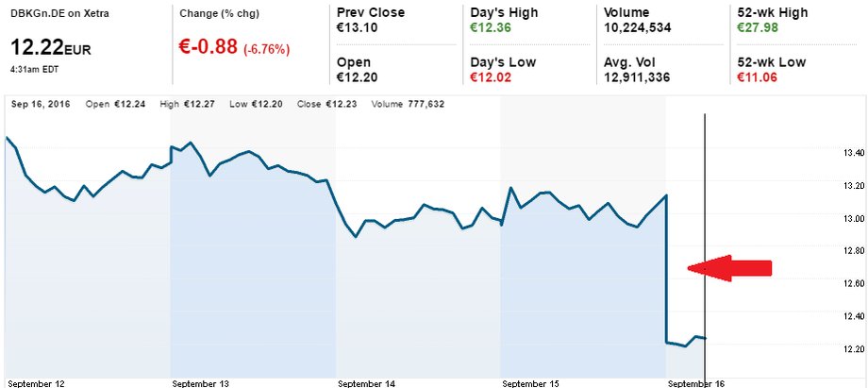Select the 52-wk High €27.98 value
Screen dimensions: 868x388
click(758, 27)
